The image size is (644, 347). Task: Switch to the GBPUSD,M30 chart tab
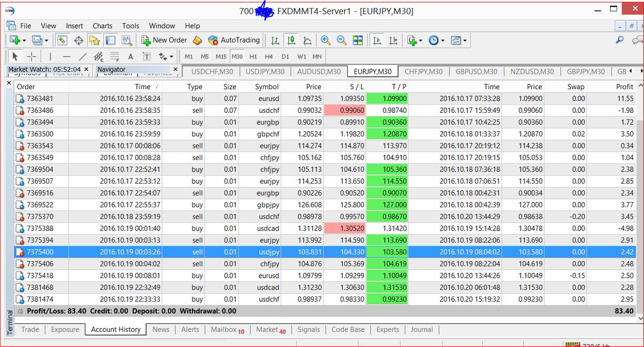click(x=476, y=71)
